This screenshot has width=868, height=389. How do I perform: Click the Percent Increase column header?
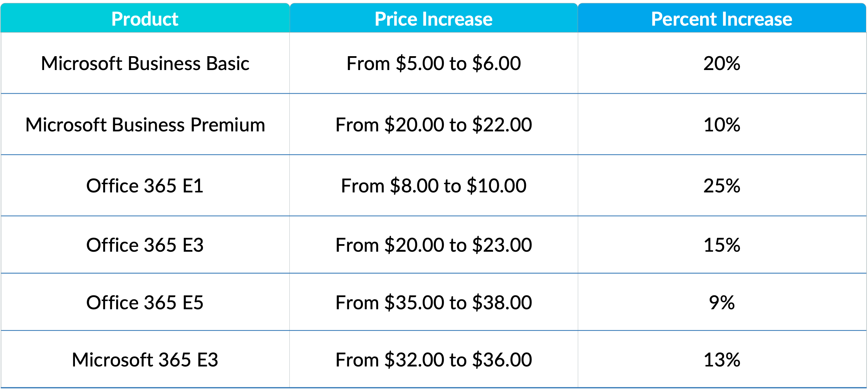pyautogui.click(x=722, y=18)
